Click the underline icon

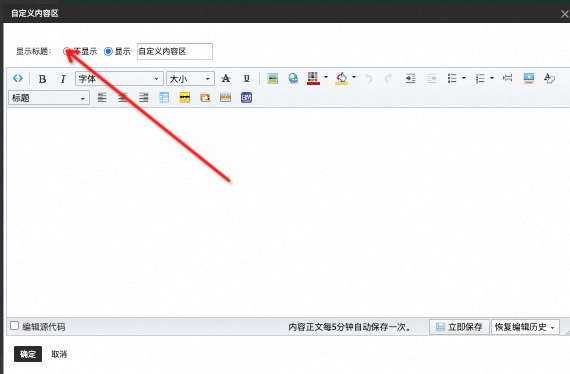(x=246, y=79)
